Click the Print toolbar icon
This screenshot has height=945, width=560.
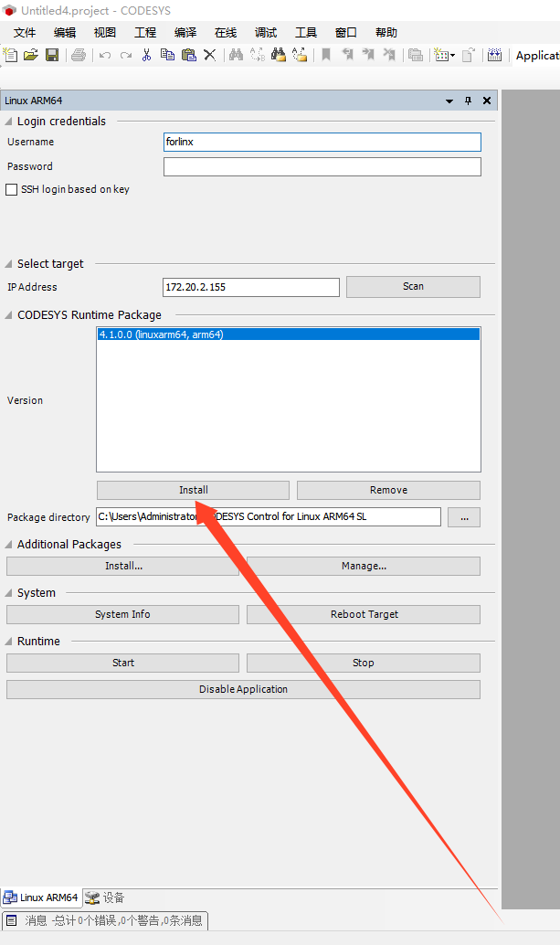coord(79,55)
